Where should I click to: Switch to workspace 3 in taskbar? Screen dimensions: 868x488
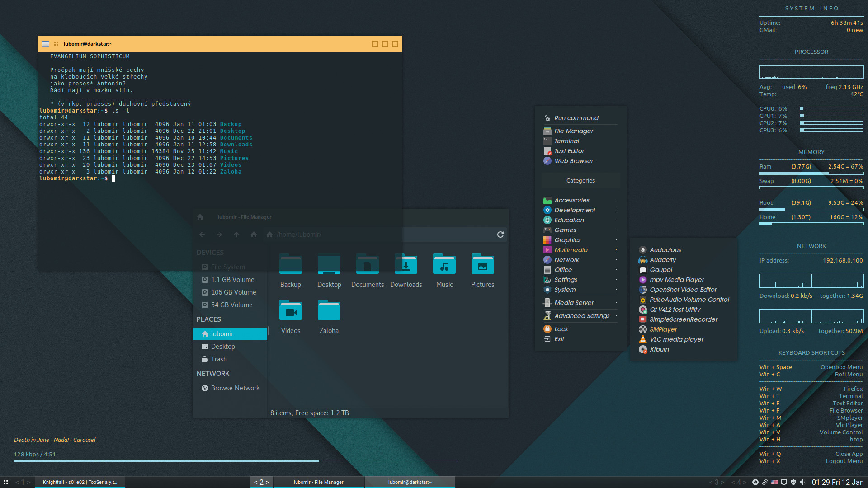coord(717,482)
